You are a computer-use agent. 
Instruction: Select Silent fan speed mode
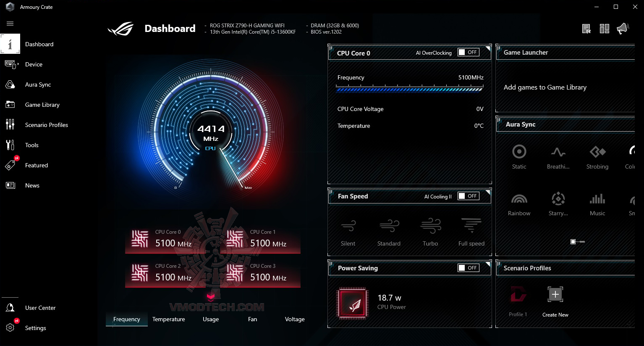(348, 232)
